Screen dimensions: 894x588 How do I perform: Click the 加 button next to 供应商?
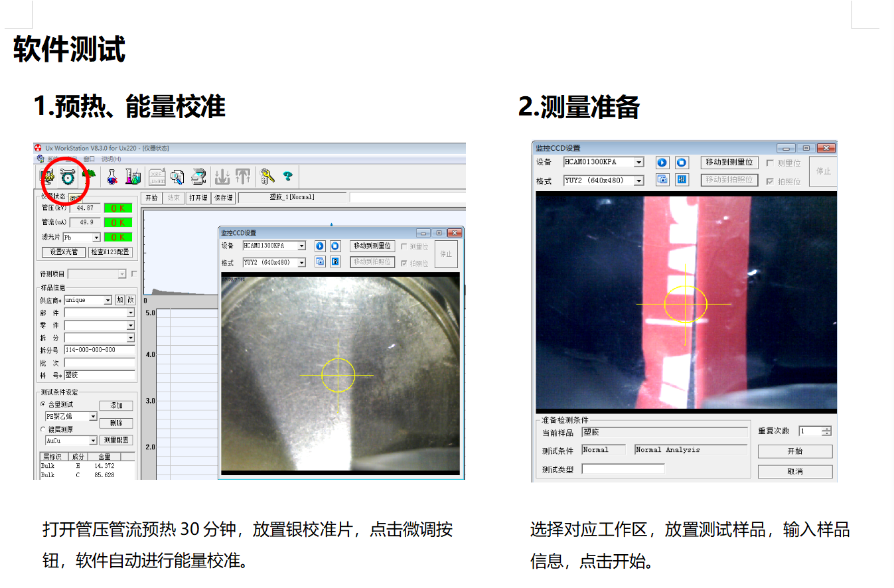[x=119, y=301]
